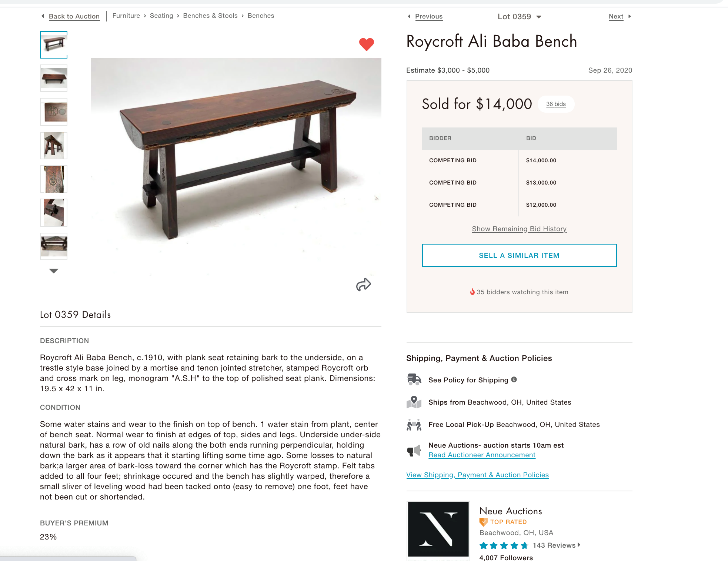Image resolution: width=728 pixels, height=561 pixels.
Task: Click the shipping truck icon
Action: click(414, 380)
